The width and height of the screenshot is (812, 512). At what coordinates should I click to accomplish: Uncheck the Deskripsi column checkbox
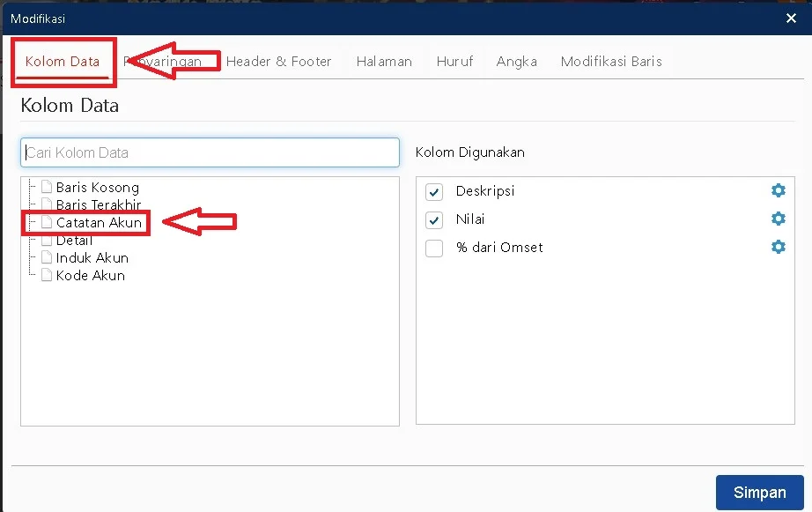click(433, 192)
